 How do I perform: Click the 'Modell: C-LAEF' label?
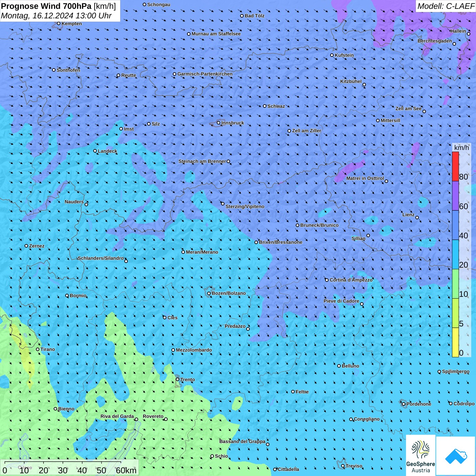tap(446, 6)
